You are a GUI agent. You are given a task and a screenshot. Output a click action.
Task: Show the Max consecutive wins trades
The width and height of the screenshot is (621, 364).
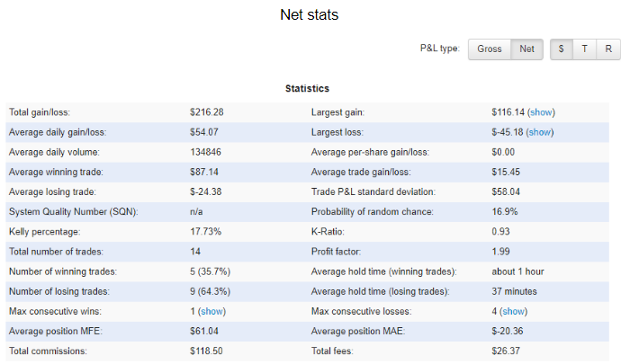[x=211, y=311]
